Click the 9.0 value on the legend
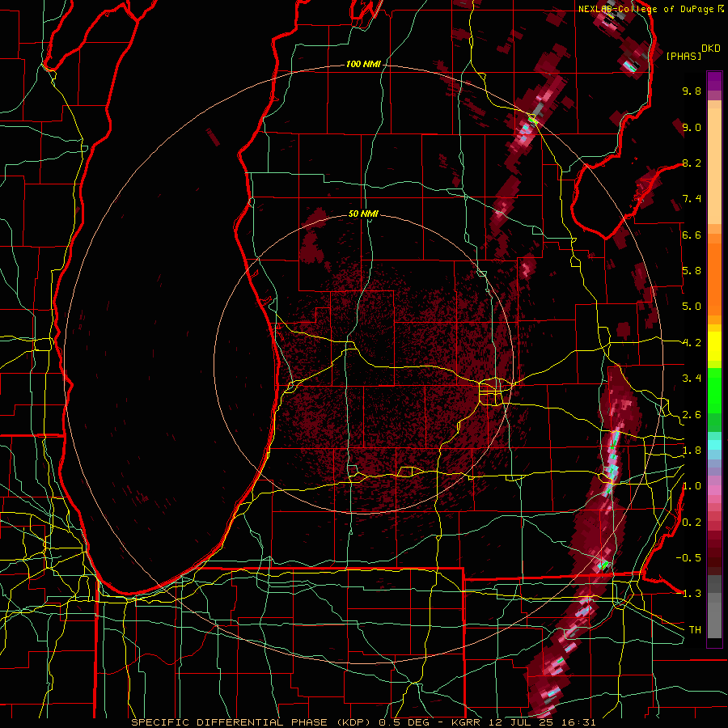The image size is (728, 728). click(x=692, y=127)
